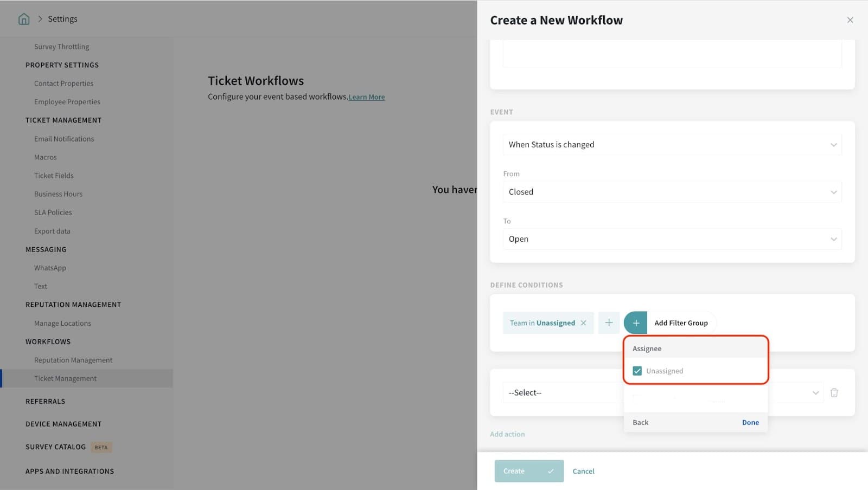Cancel the new workflow creation
This screenshot has width=868, height=490.
coord(583,471)
